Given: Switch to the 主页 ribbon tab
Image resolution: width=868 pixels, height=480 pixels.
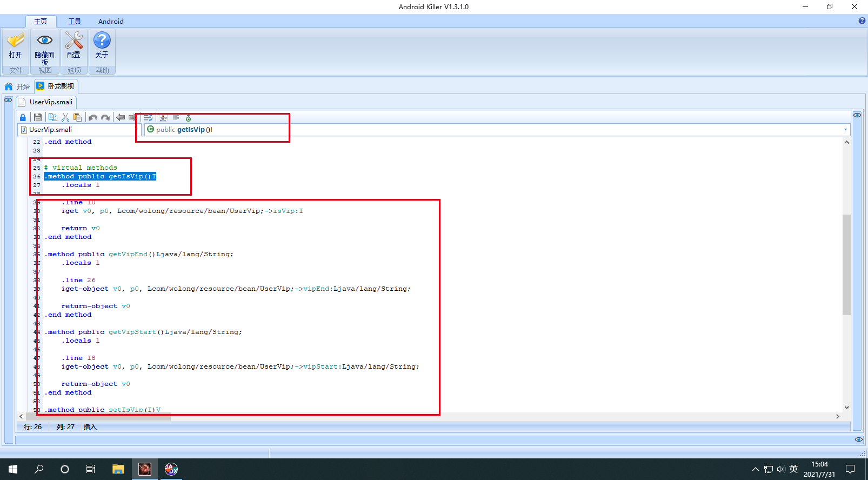Looking at the screenshot, I should coord(41,22).
